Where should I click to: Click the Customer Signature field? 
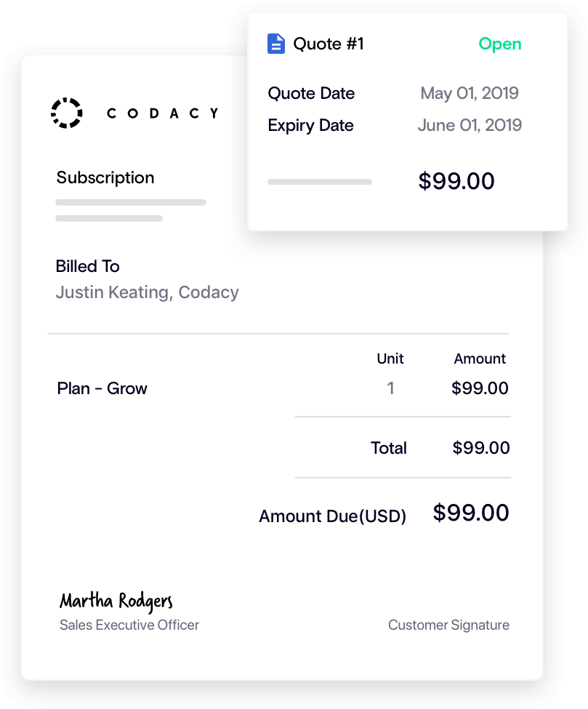pyautogui.click(x=448, y=625)
